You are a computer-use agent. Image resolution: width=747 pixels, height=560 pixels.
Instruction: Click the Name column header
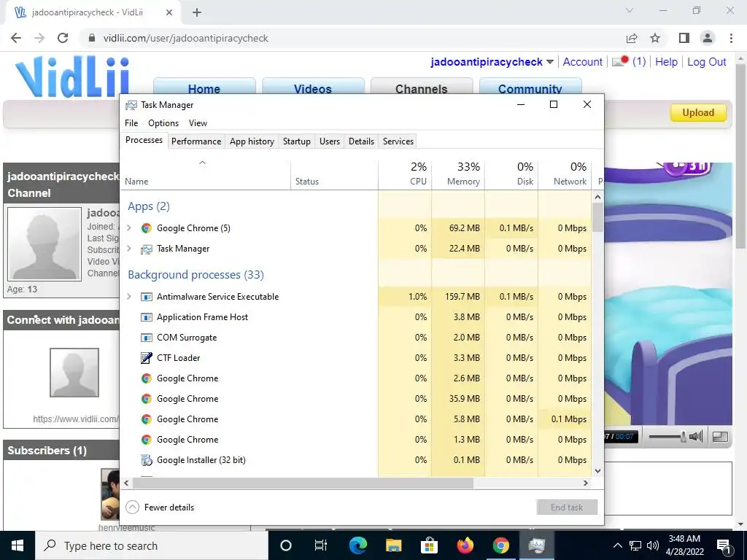(205, 174)
